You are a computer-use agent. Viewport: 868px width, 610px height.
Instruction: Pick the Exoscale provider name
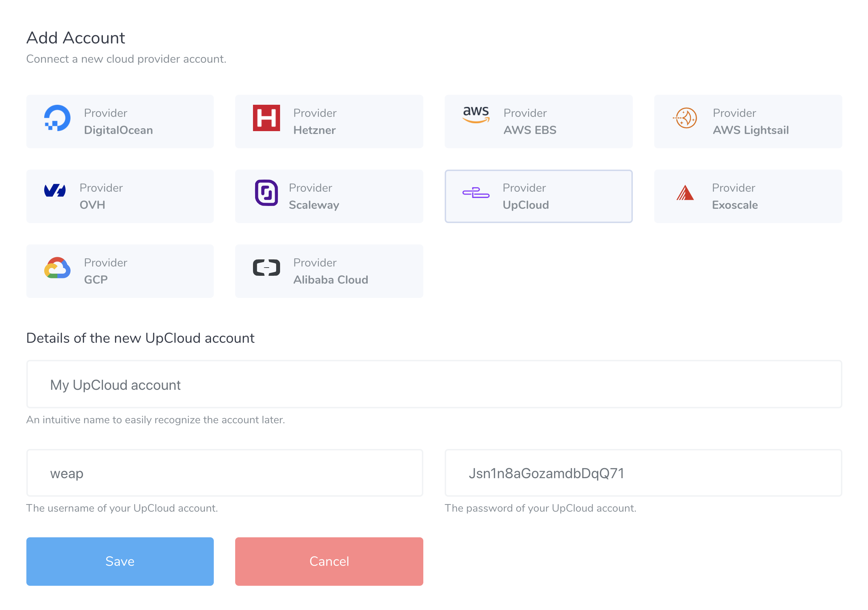735,205
